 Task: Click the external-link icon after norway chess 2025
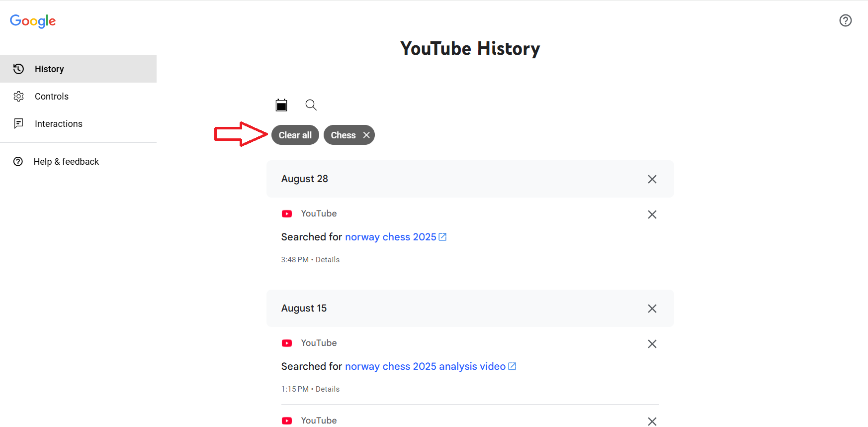[442, 237]
